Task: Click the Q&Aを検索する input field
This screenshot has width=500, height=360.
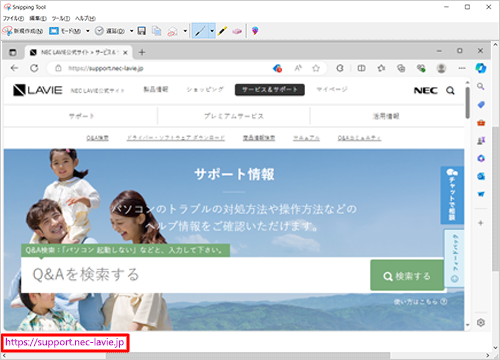Action: 195,275
